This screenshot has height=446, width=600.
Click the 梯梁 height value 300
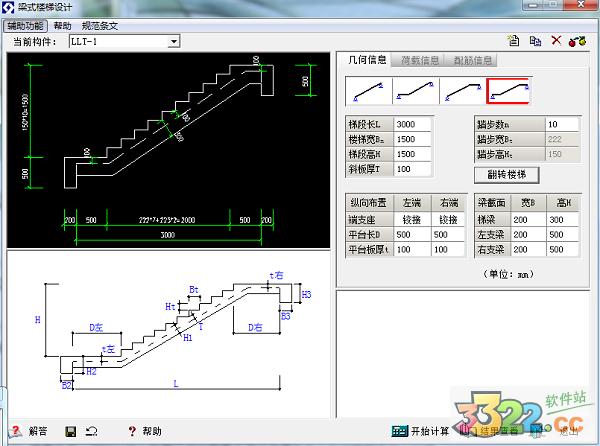coord(562,220)
